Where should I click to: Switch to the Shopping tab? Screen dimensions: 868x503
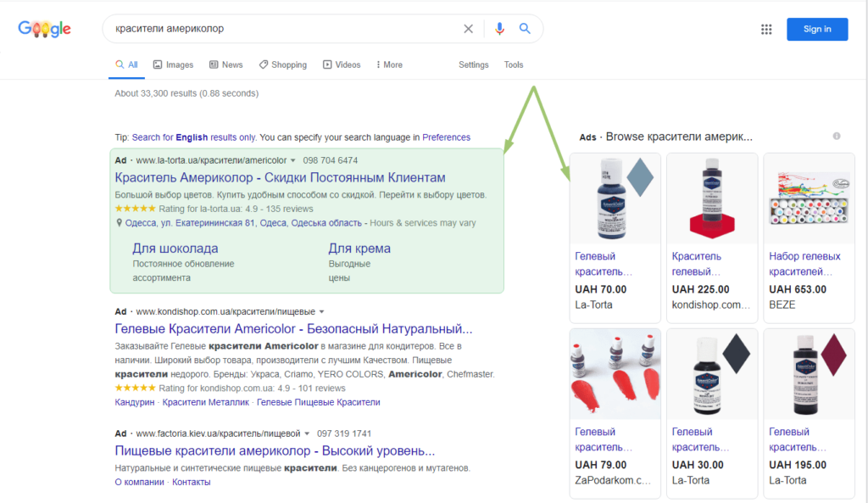tap(283, 64)
